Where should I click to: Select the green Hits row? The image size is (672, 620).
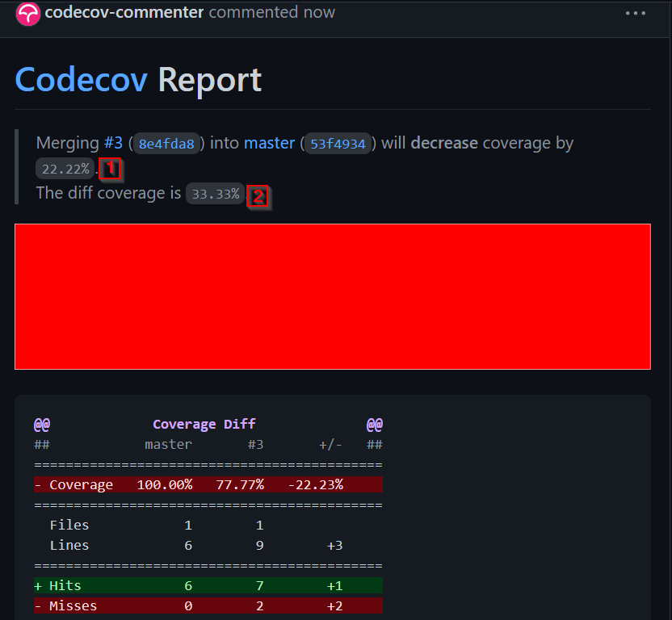pos(208,585)
